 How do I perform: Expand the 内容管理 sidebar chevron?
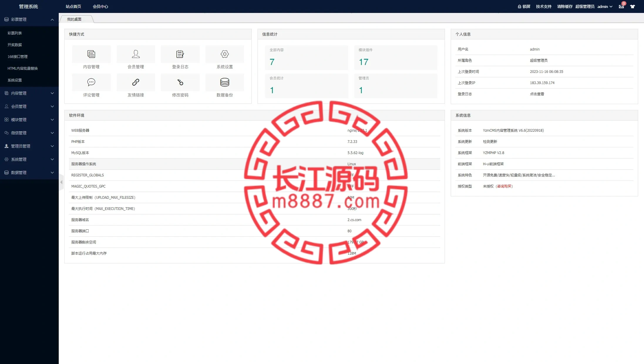[52, 93]
